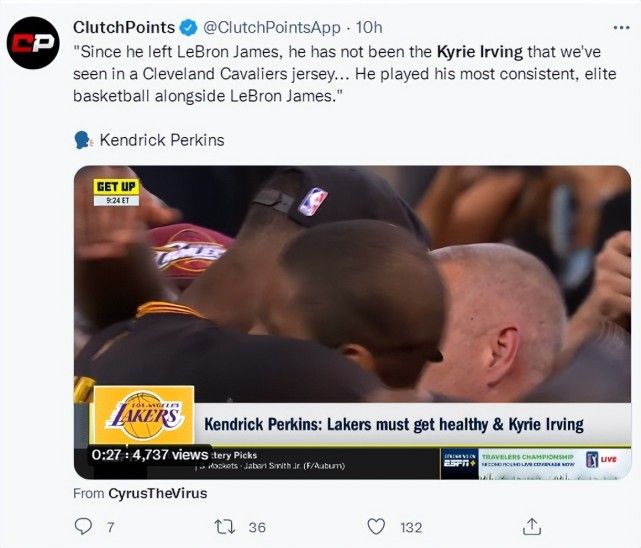Like the tweet with heart icon

tap(376, 526)
